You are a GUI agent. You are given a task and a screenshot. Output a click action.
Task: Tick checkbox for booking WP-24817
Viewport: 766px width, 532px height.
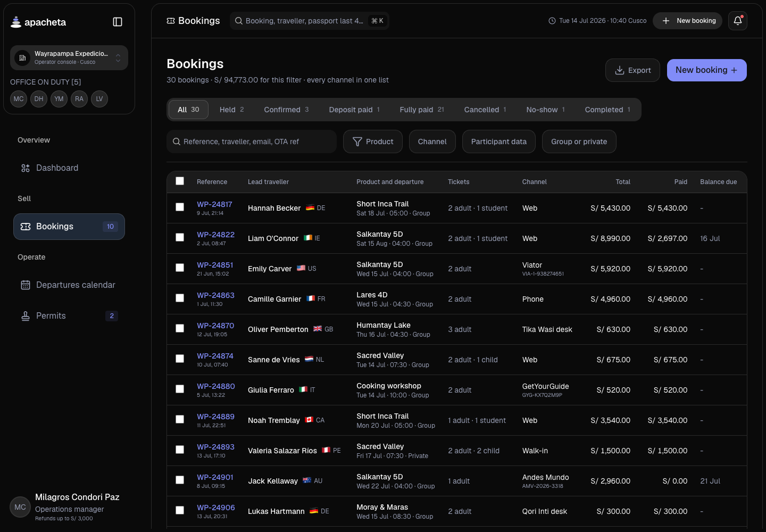180,207
